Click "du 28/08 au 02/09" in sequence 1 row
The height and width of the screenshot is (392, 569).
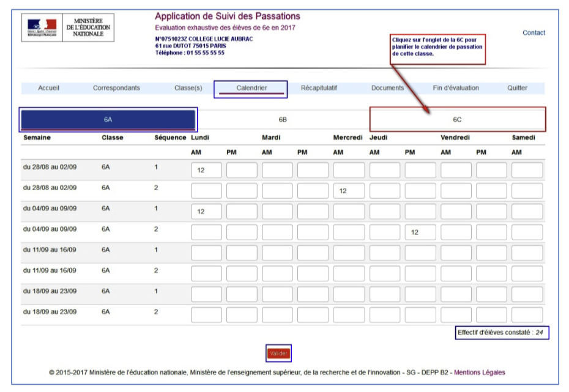[50, 167]
